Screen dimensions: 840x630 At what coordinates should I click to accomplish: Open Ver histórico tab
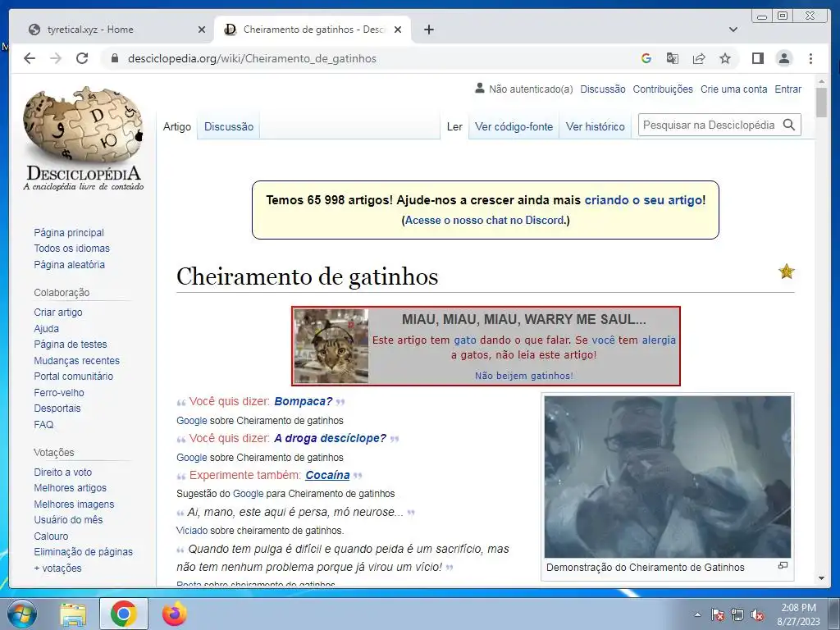click(x=596, y=126)
